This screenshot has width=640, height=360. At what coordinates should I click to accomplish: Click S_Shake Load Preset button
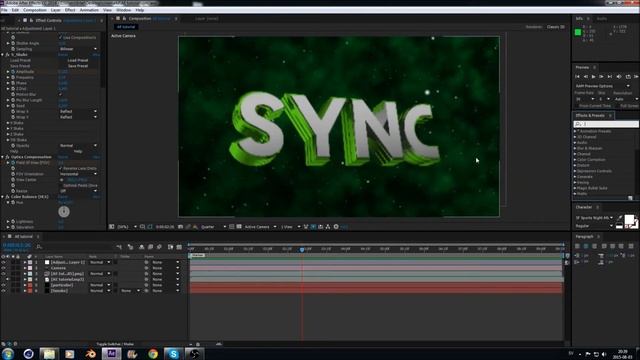point(78,60)
